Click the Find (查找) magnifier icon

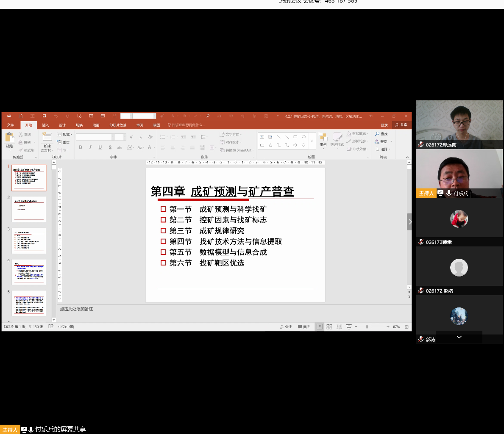[x=377, y=134]
